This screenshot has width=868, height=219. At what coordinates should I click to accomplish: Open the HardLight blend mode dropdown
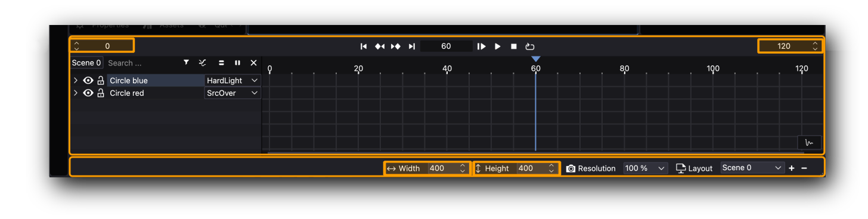232,80
